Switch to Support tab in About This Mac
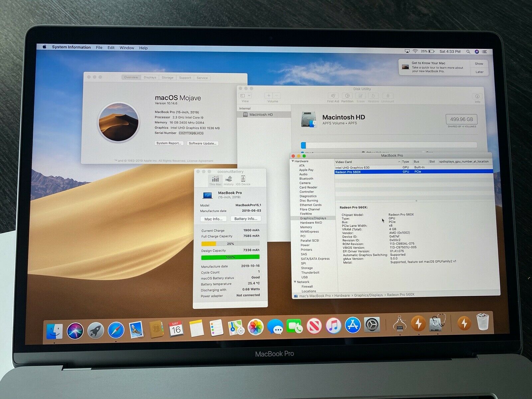This screenshot has height=399, width=532. tap(185, 78)
